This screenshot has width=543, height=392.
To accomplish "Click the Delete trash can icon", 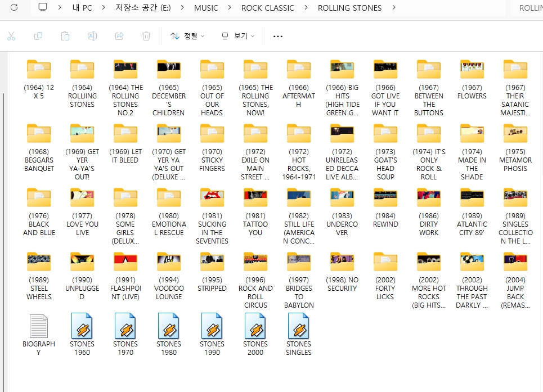I will (x=146, y=36).
